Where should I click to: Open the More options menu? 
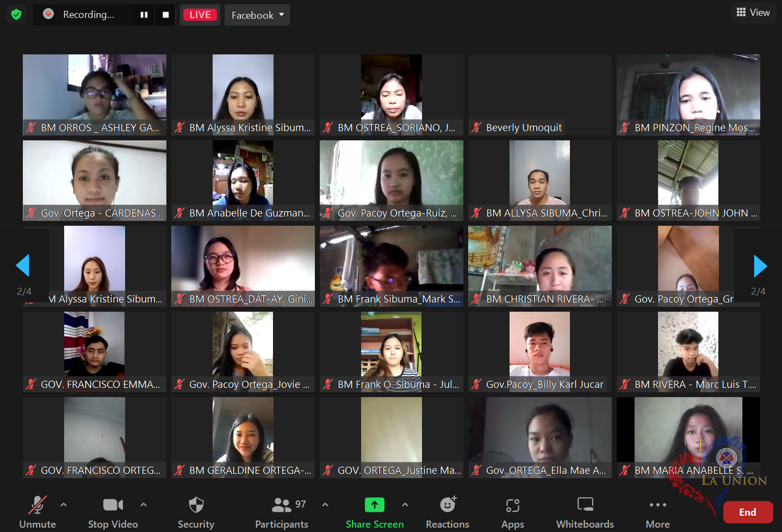[657, 512]
